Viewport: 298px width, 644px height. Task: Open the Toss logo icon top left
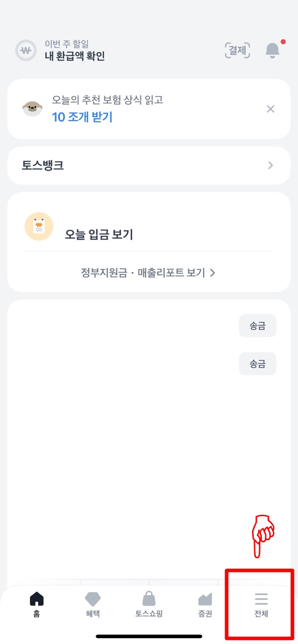pos(26,51)
